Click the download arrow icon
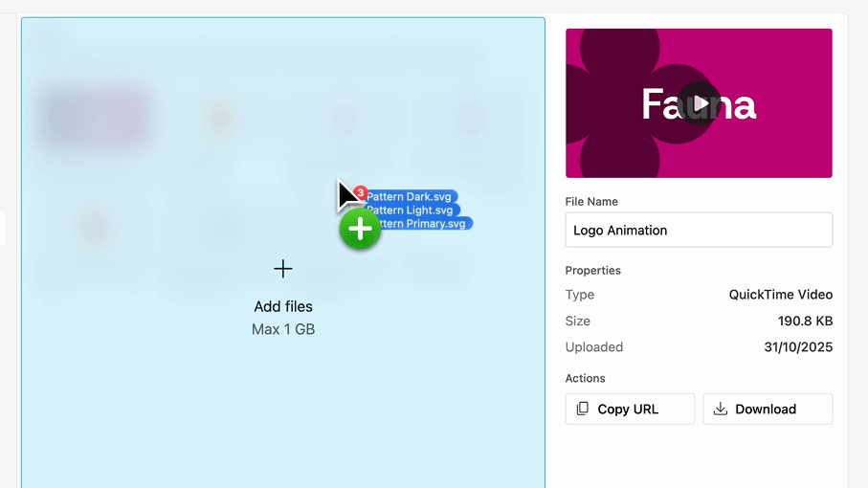This screenshot has height=488, width=868. point(721,409)
